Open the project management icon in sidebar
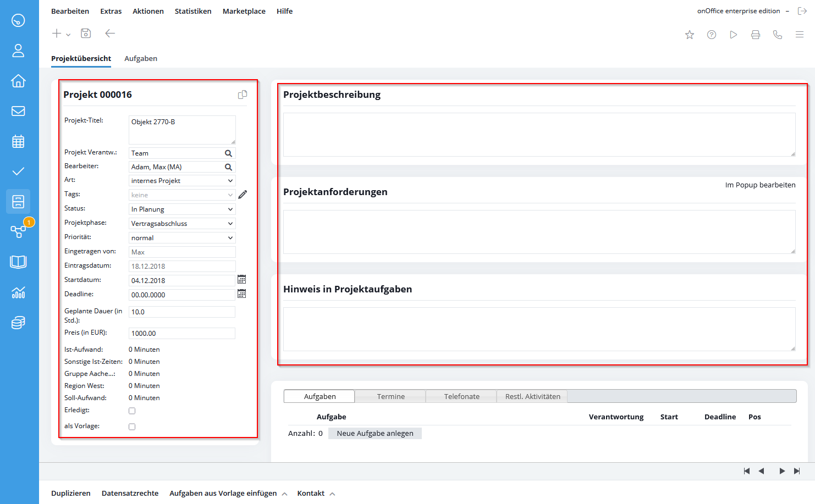 coord(18,202)
